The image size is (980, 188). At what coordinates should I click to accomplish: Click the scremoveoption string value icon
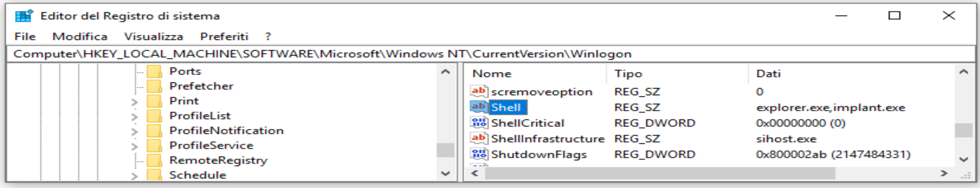pyautogui.click(x=478, y=92)
